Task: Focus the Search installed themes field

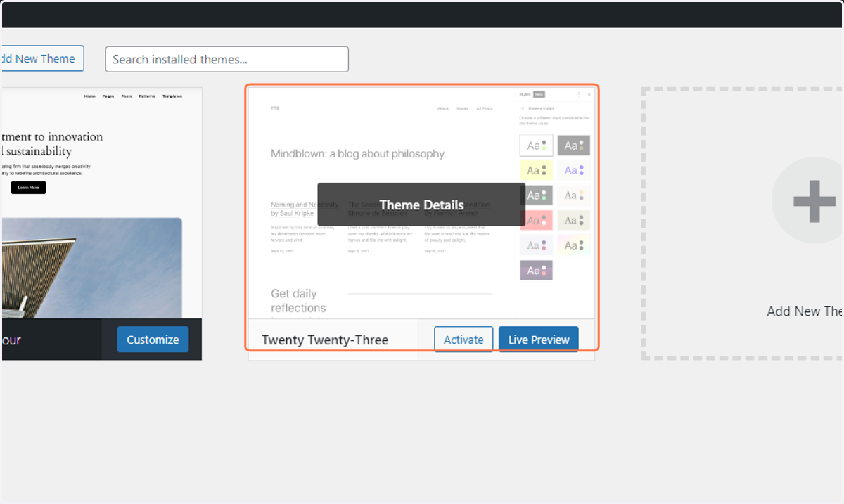Action: pos(226,59)
